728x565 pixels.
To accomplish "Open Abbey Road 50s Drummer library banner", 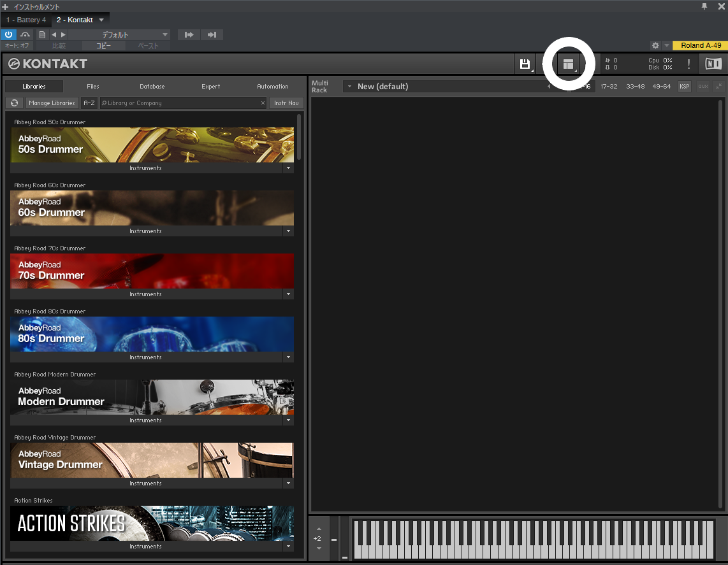I will (152, 145).
